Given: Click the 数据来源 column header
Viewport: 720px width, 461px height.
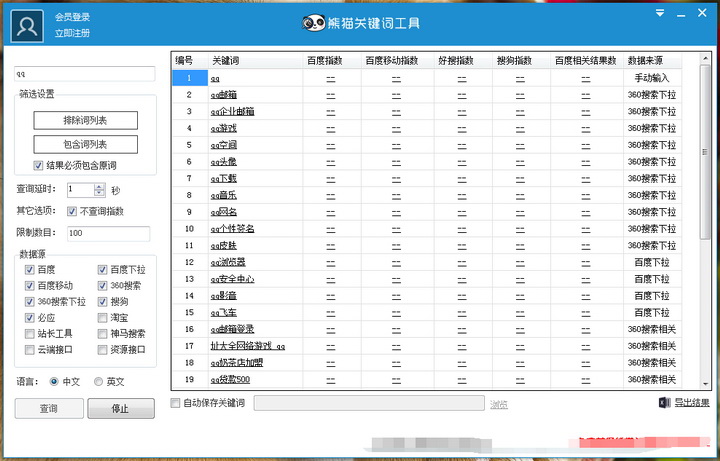Looking at the screenshot, I should pos(652,61).
